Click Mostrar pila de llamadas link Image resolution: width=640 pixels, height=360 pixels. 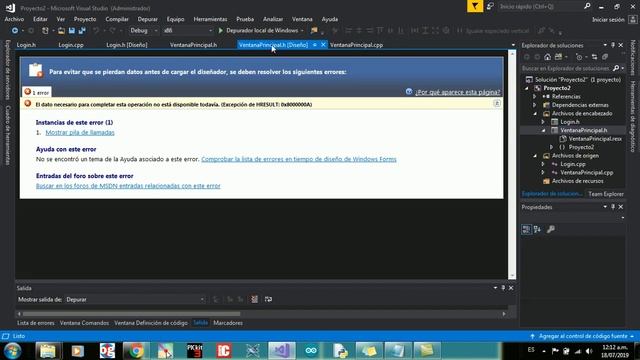[x=80, y=132]
